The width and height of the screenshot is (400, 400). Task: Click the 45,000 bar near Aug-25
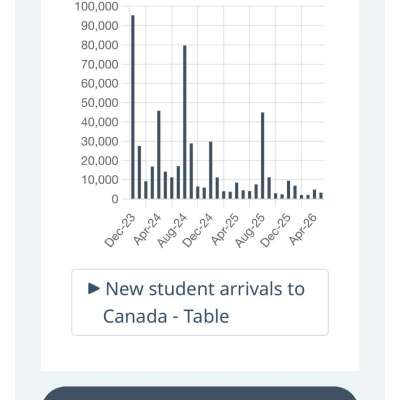click(x=263, y=156)
